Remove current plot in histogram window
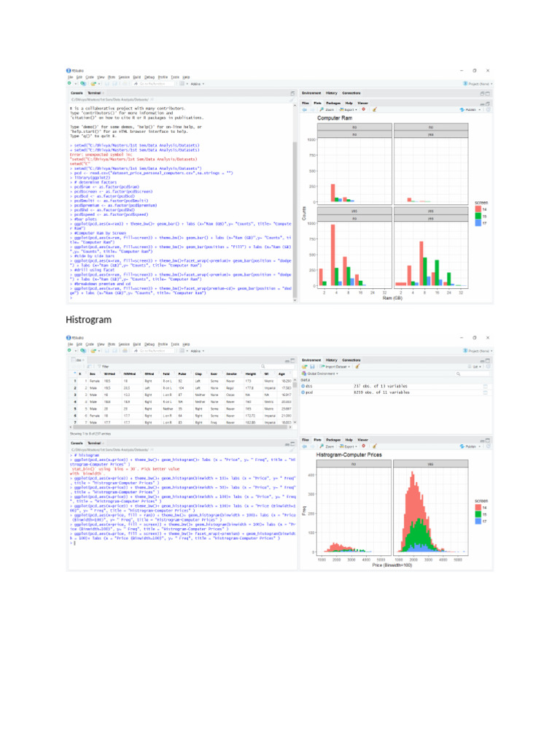The image size is (560, 747). (x=363, y=446)
